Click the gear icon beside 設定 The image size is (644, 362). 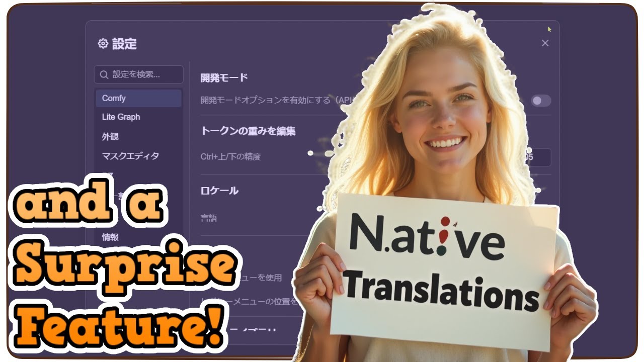coord(103,44)
